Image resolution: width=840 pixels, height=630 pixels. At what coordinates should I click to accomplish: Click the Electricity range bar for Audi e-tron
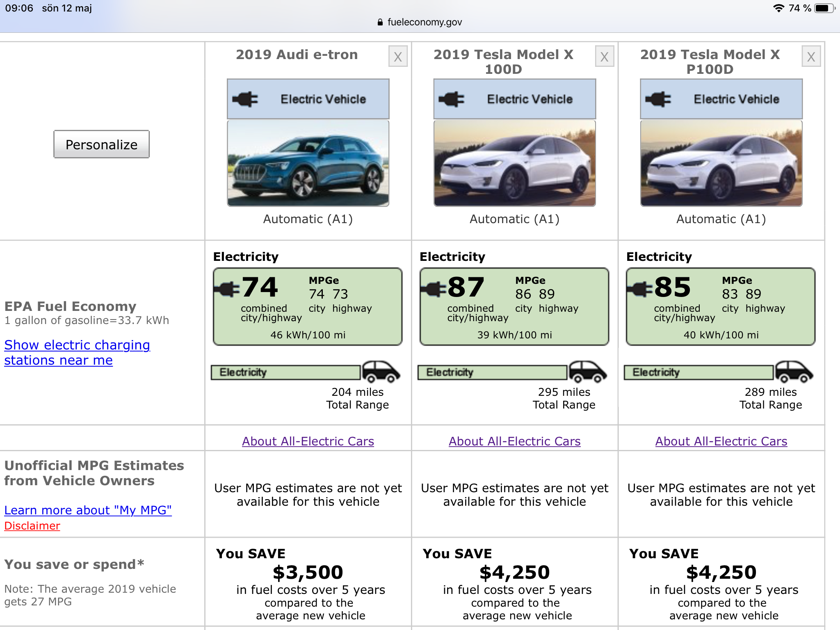coord(286,372)
